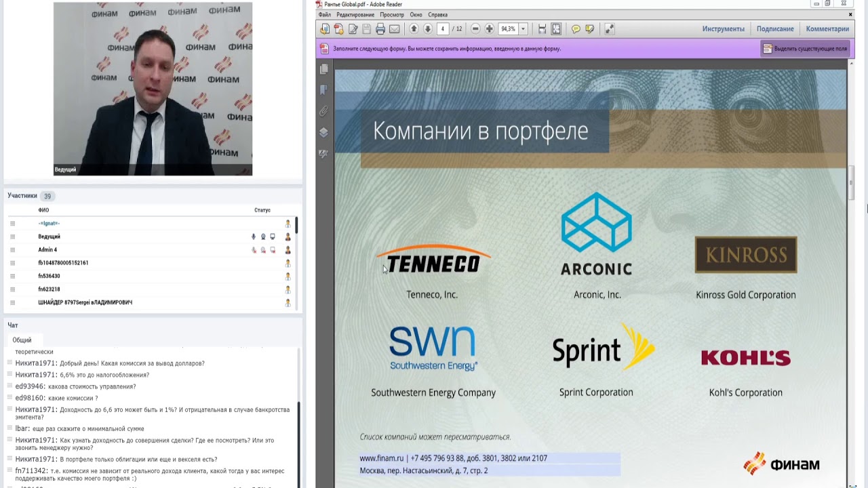Click webcam status icon for Ведущий
The image size is (868, 488).
(263, 237)
